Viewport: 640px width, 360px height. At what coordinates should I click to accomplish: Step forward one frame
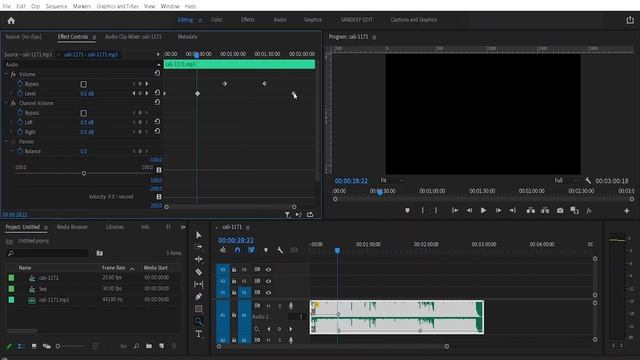[498, 211]
